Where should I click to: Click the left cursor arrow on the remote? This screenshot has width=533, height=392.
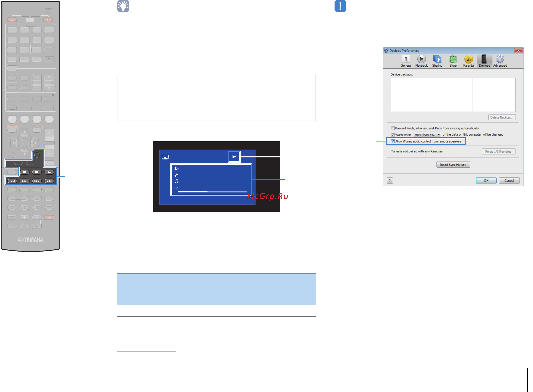(x=13, y=143)
